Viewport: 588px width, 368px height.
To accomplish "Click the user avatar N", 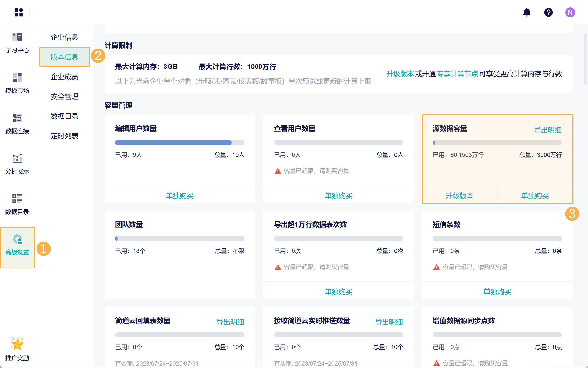I will pos(570,12).
